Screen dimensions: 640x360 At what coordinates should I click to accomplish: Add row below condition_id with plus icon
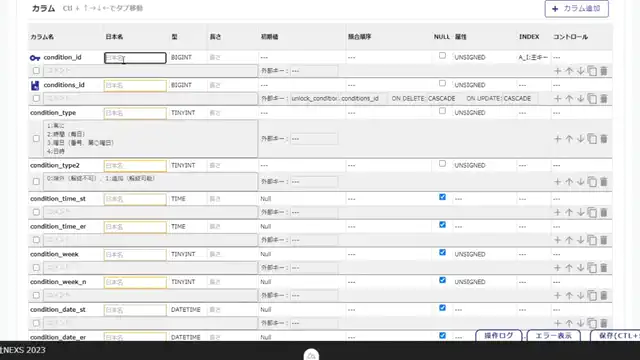click(x=557, y=71)
